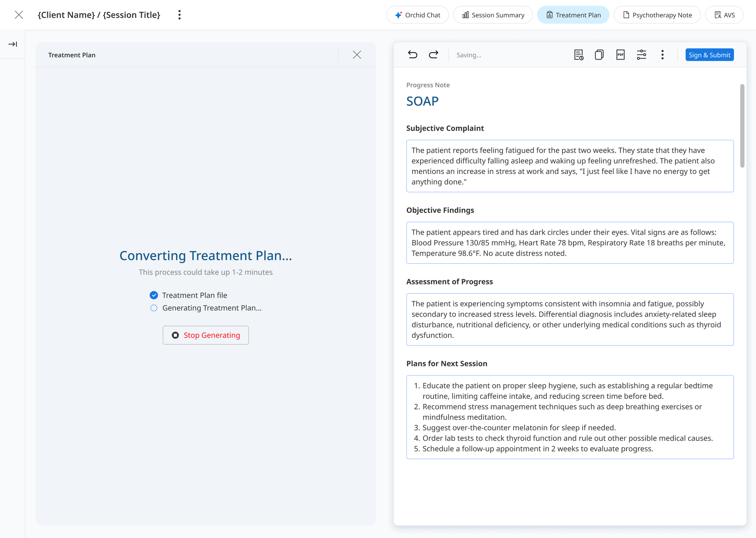Click the Treatment Plan file checkmark
This screenshot has width=756, height=538.
pyautogui.click(x=154, y=295)
